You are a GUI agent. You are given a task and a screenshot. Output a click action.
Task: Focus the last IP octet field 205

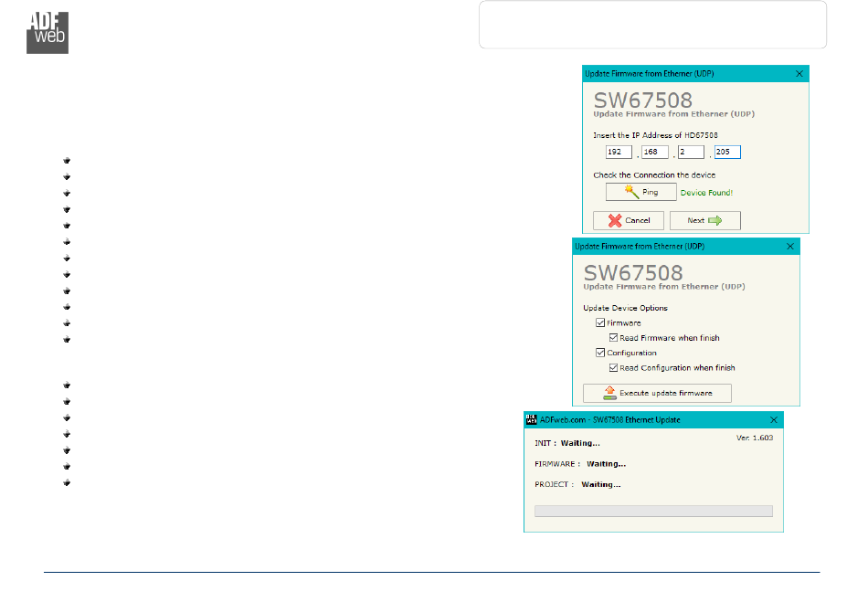coord(727,153)
